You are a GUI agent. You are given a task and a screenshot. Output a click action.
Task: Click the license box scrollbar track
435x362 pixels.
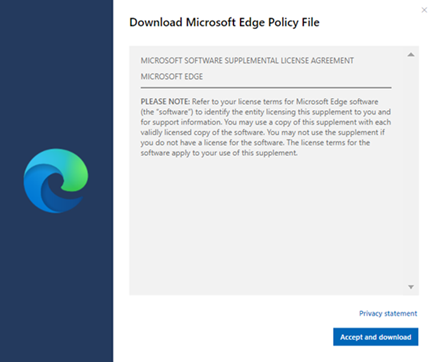pos(411,171)
